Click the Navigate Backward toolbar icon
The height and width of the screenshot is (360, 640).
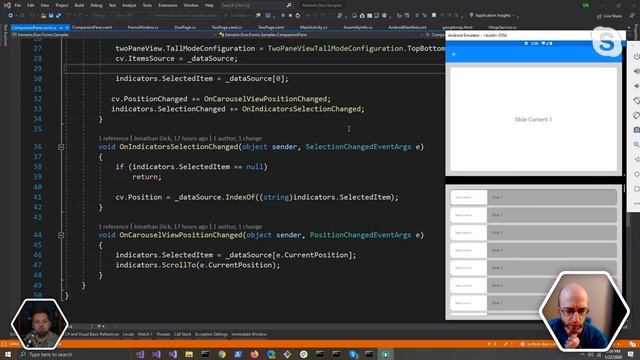[x=10, y=16]
